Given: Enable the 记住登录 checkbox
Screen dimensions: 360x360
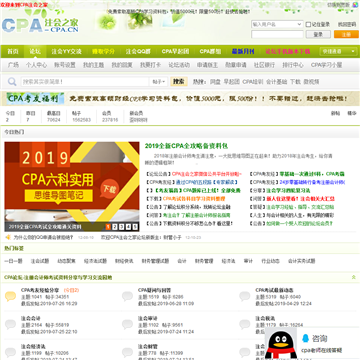Looking at the screenshot, I should pyautogui.click(x=308, y=24).
